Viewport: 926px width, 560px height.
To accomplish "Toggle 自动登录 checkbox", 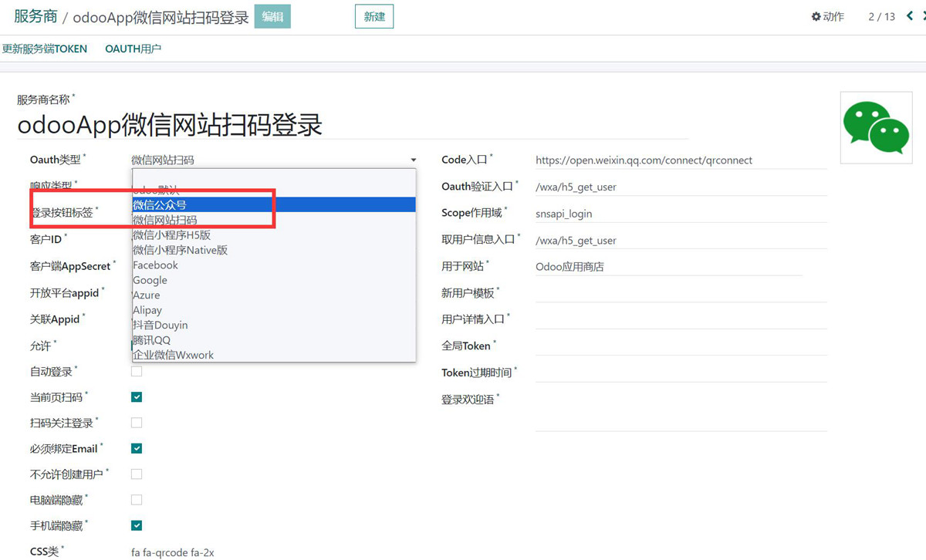I will tap(137, 372).
